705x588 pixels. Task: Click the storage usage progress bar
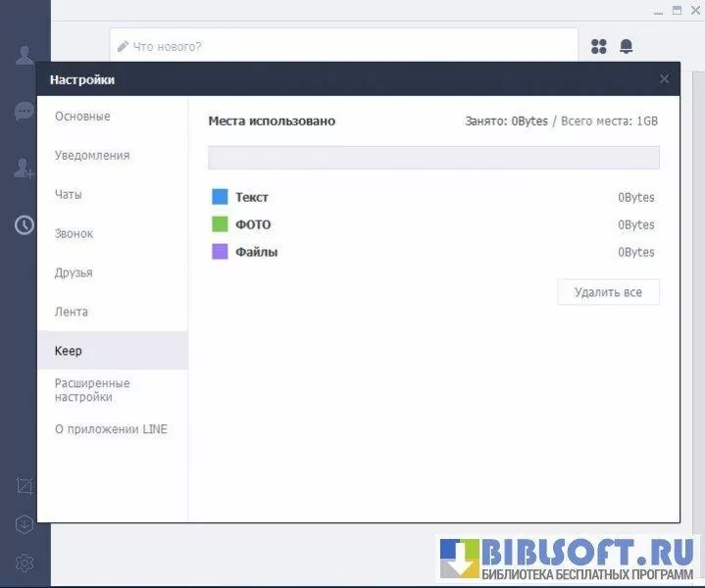click(x=433, y=158)
